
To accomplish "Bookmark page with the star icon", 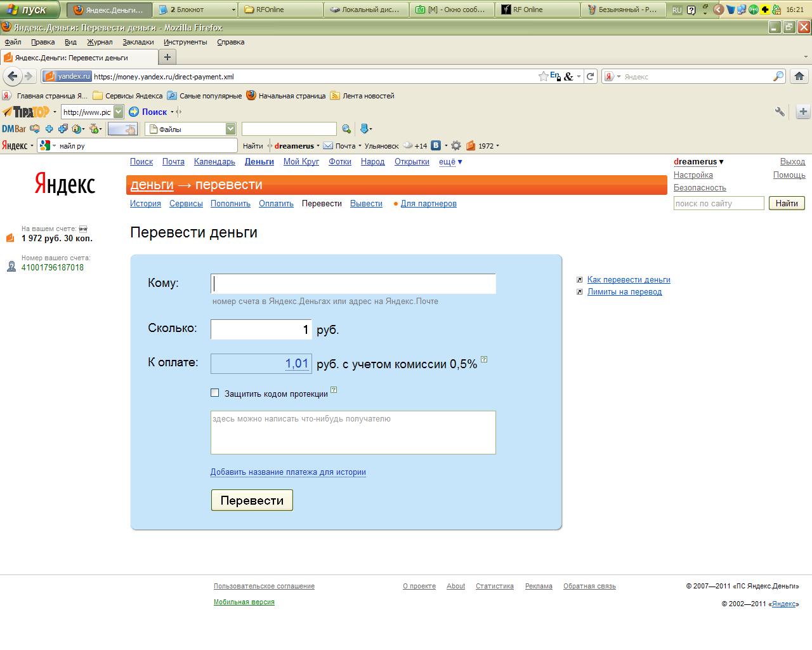I will (x=543, y=76).
